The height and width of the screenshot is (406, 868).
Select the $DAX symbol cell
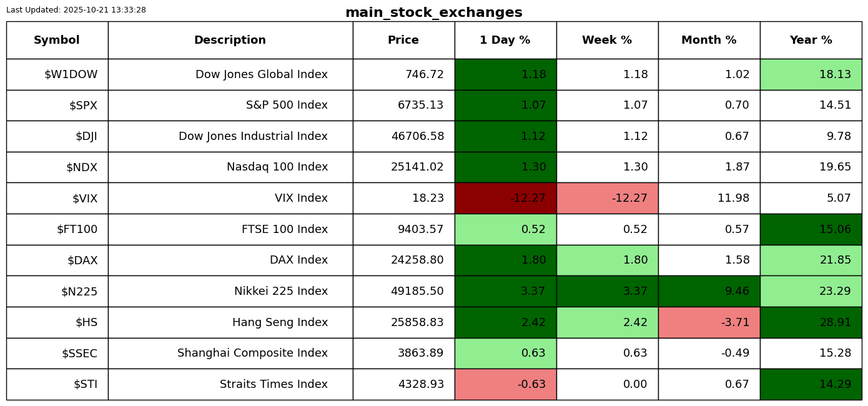[x=82, y=260]
